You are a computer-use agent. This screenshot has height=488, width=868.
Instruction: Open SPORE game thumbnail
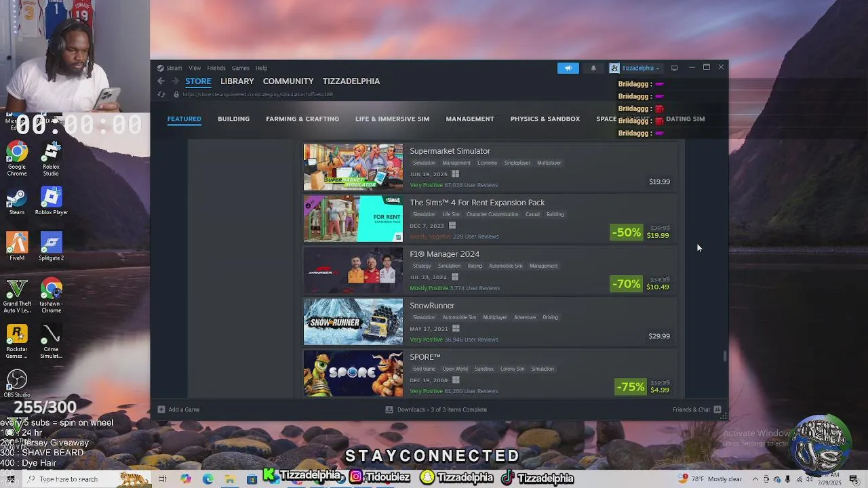point(353,373)
